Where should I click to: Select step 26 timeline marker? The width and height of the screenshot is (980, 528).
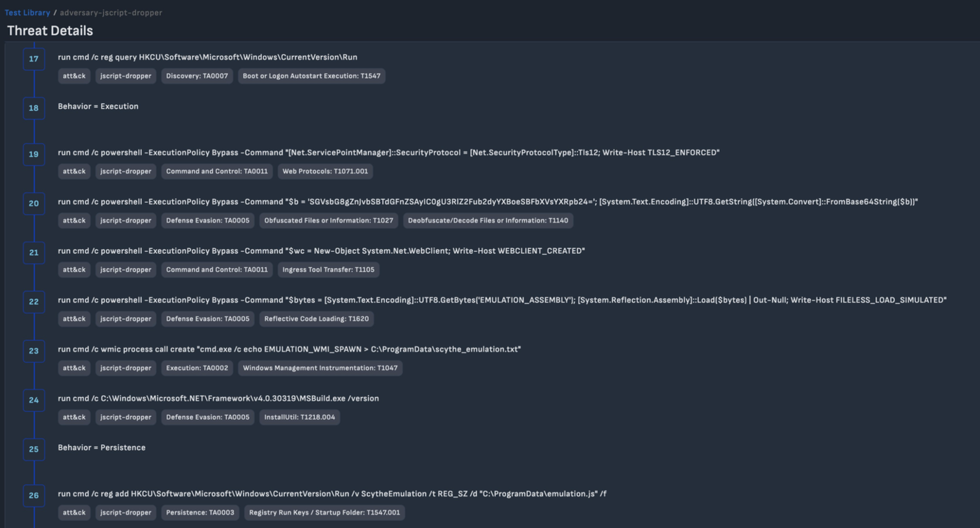pyautogui.click(x=34, y=495)
